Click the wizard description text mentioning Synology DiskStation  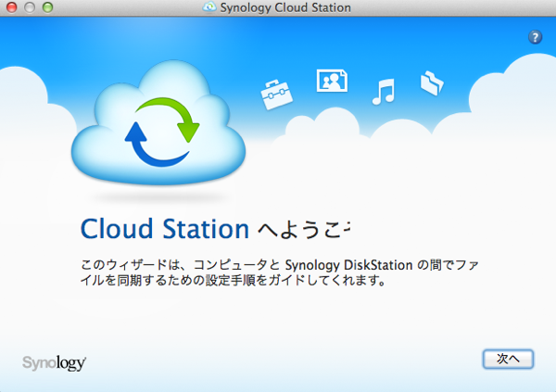pos(280,272)
